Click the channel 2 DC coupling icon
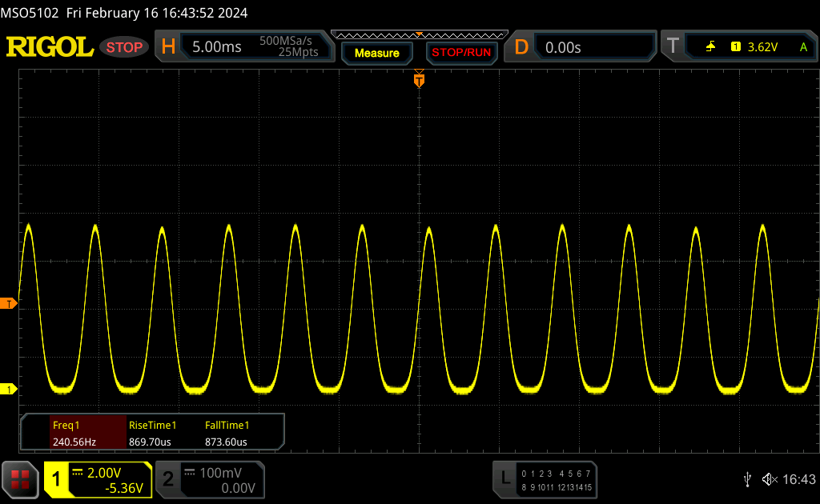820x504 pixels. tap(190, 473)
